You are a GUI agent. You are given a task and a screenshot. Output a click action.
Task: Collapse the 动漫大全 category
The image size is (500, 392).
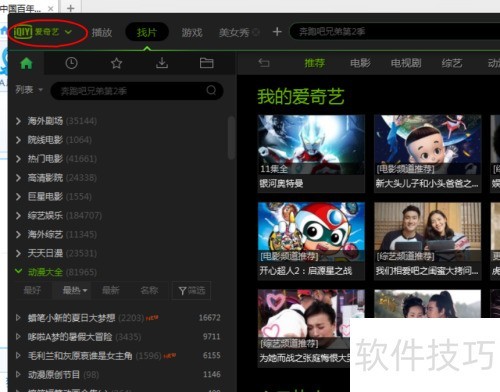(x=18, y=272)
